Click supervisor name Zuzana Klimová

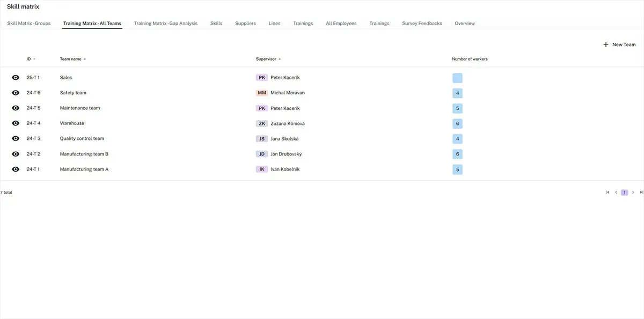(288, 123)
